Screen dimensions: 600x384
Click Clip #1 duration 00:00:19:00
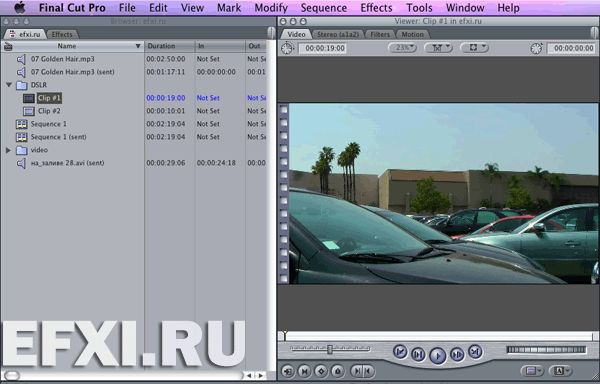click(166, 98)
